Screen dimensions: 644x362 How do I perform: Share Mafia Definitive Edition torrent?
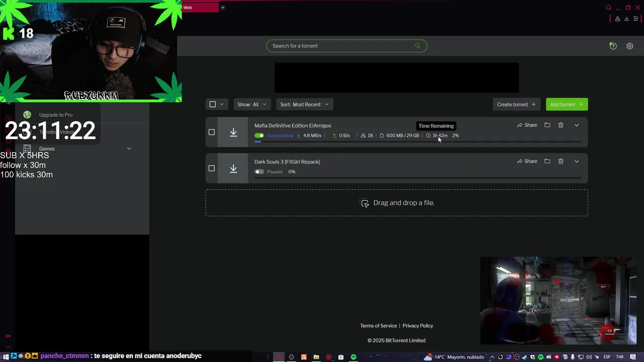[x=527, y=125]
